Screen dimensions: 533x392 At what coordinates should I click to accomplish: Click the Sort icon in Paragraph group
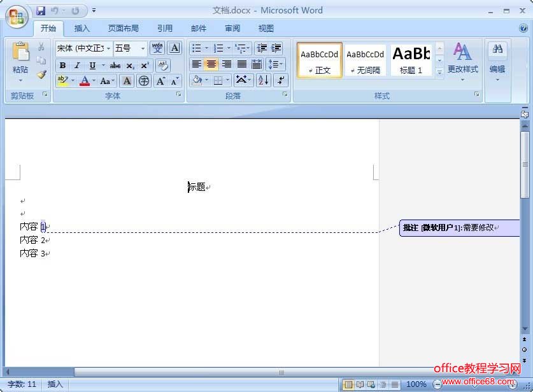(x=262, y=80)
